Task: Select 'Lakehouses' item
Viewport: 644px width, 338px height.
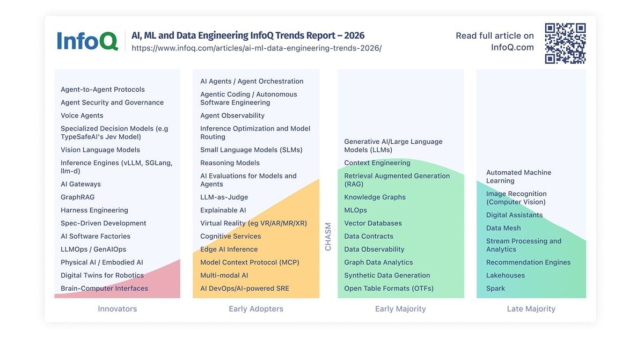Action: (506, 275)
